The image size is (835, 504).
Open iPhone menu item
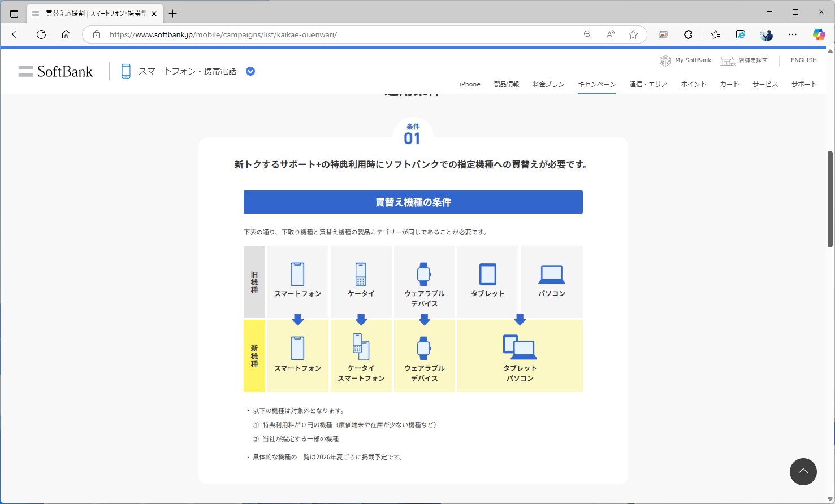[470, 84]
